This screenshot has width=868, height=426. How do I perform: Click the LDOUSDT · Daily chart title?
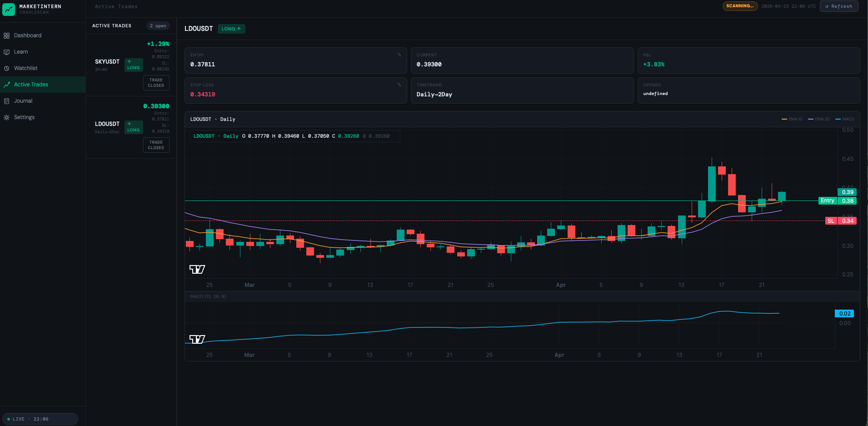[213, 119]
